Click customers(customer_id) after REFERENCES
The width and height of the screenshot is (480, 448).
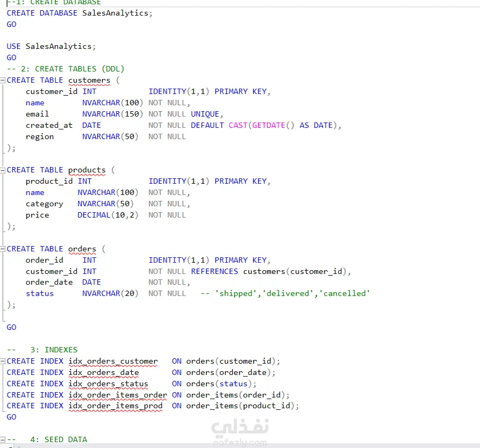(x=295, y=271)
